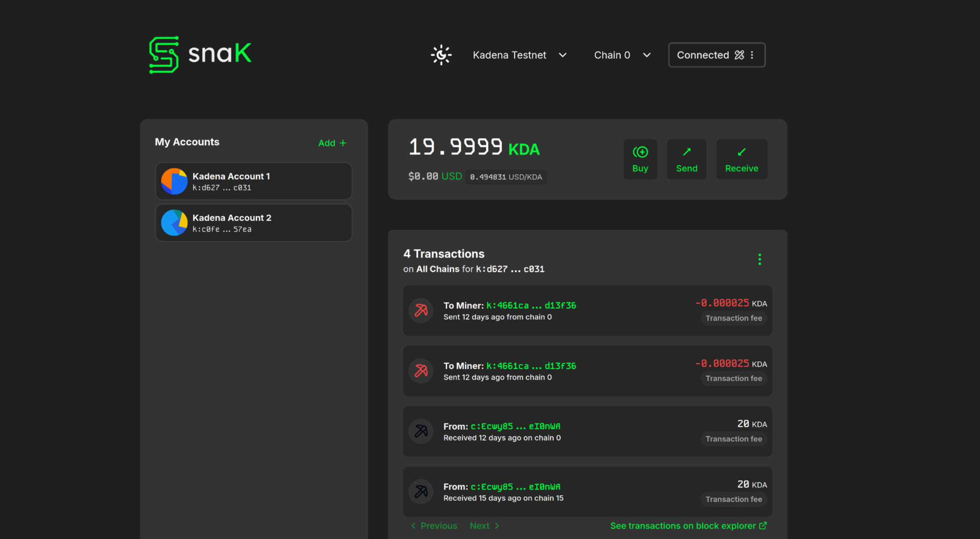Click the pickaxe icon of the chain 15 received transaction
The image size is (980, 539).
pyautogui.click(x=421, y=492)
